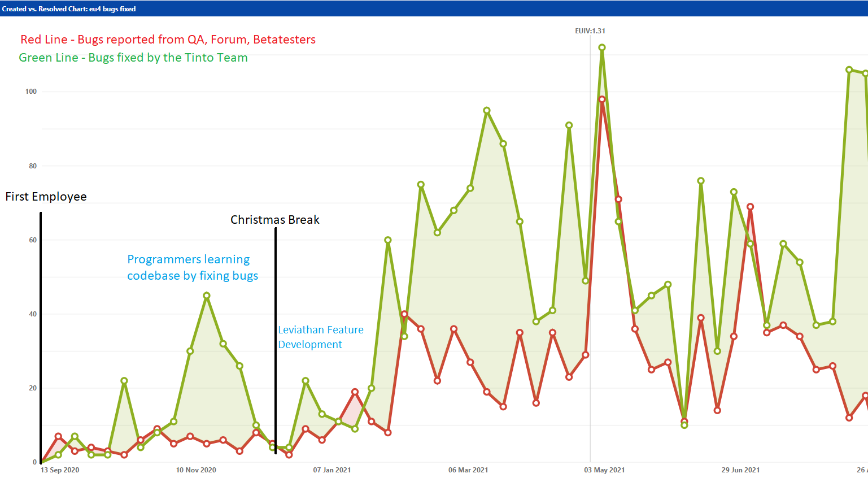Click 'Programmers learning codebase by fixing bugs' text
This screenshot has height=482, width=868.
(193, 267)
